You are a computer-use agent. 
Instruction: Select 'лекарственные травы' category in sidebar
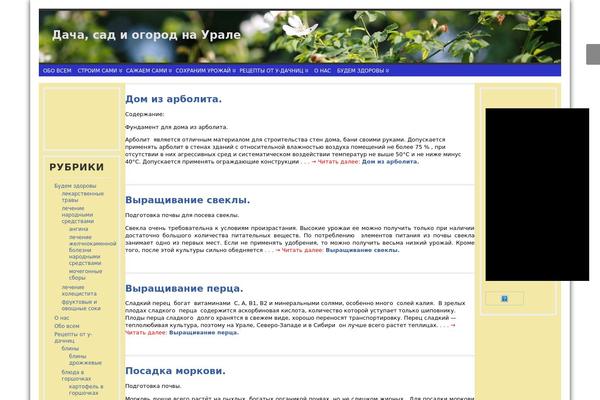pos(83,197)
